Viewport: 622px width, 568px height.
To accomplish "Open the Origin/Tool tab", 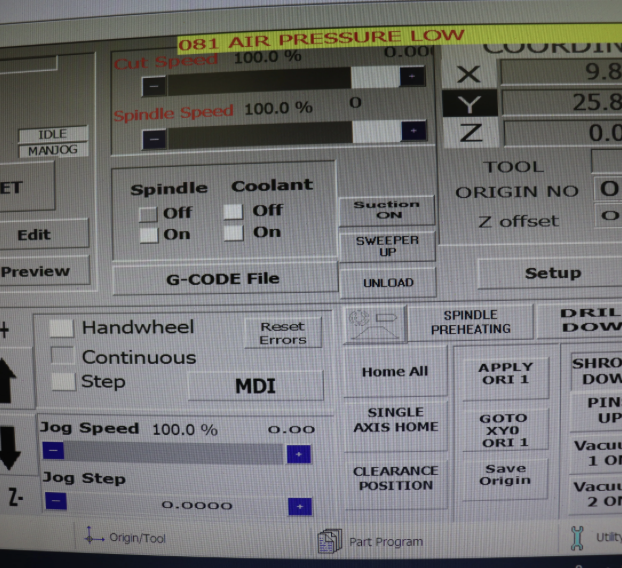I will (127, 538).
